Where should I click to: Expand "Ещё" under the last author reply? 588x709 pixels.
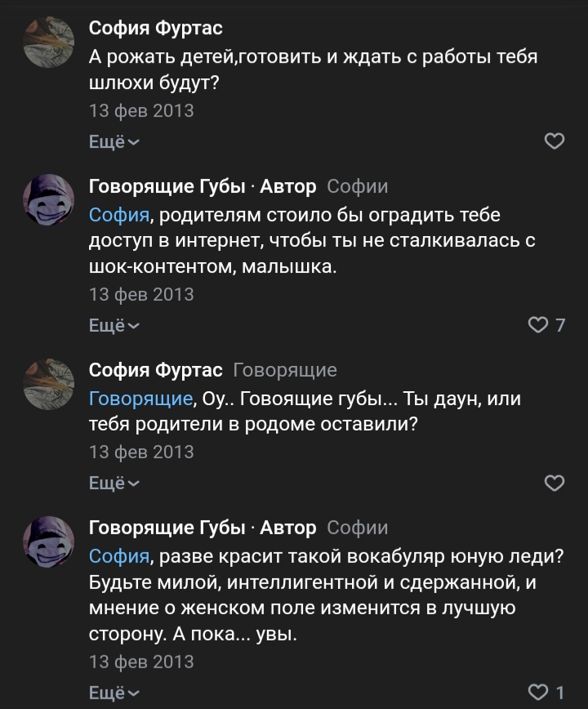click(114, 693)
